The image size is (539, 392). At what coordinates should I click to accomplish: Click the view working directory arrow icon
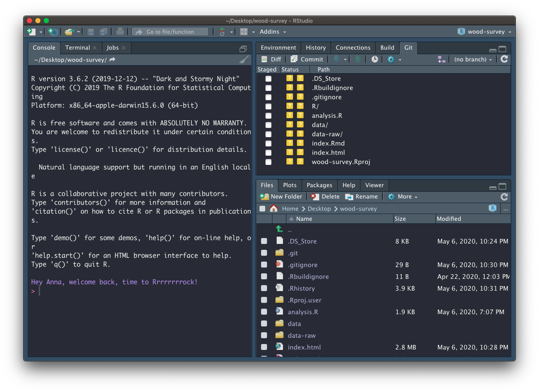pos(112,60)
